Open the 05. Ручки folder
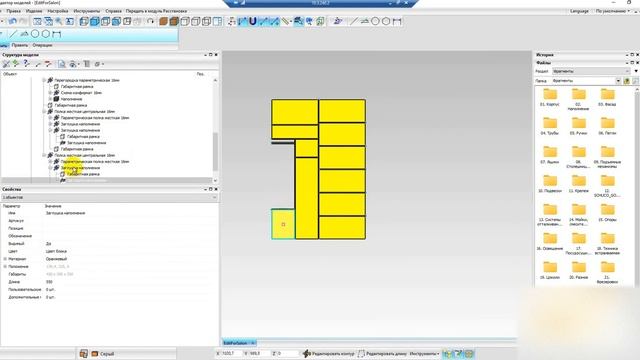 click(578, 126)
